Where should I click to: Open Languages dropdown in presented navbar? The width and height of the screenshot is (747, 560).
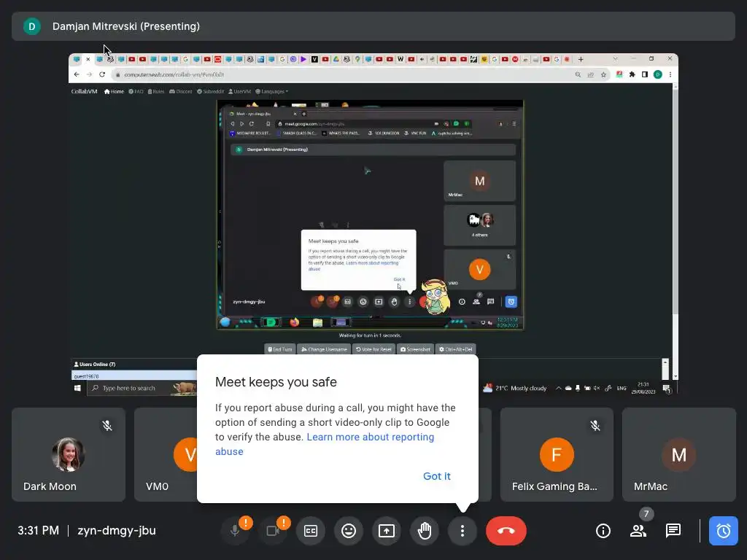coord(271,91)
